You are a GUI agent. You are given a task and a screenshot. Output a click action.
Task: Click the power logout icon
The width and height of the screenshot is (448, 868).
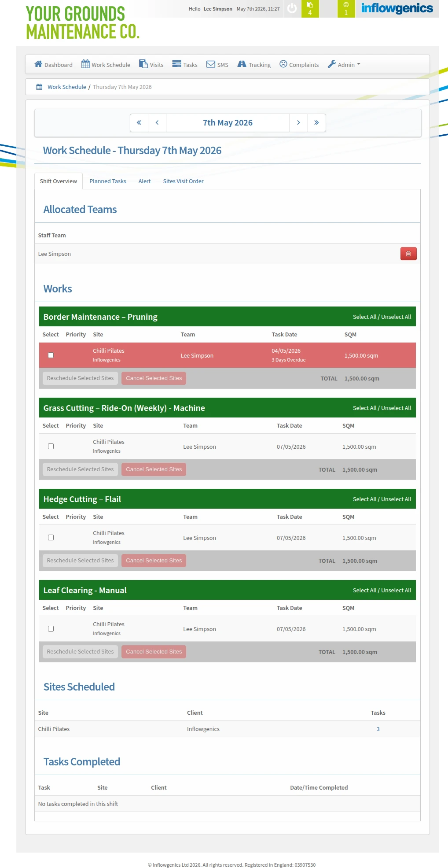point(292,8)
